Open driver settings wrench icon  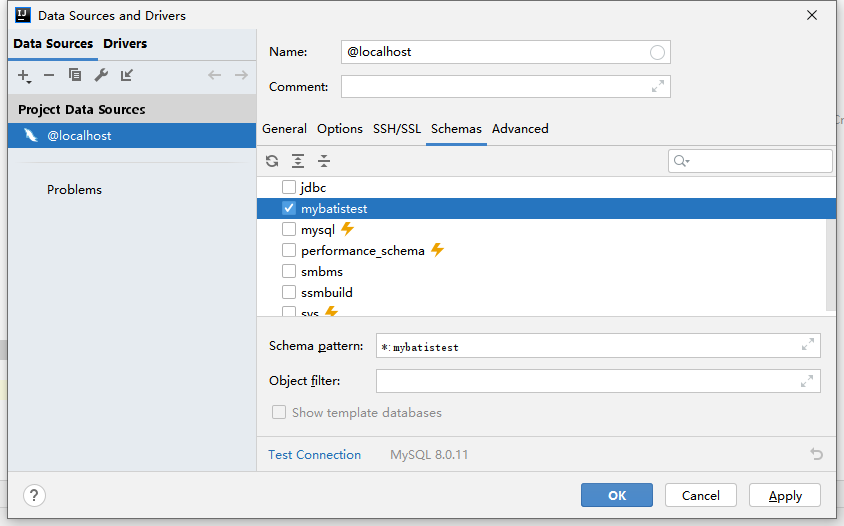point(101,75)
